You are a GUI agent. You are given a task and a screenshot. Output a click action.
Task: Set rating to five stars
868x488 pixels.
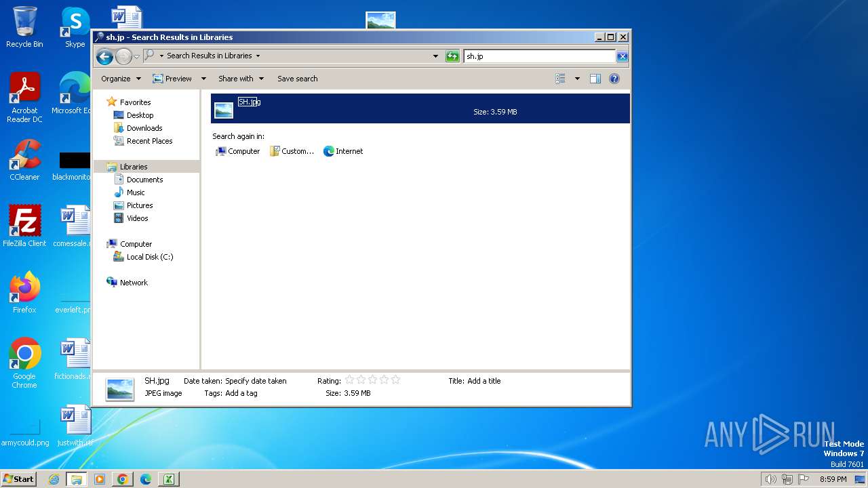(396, 380)
